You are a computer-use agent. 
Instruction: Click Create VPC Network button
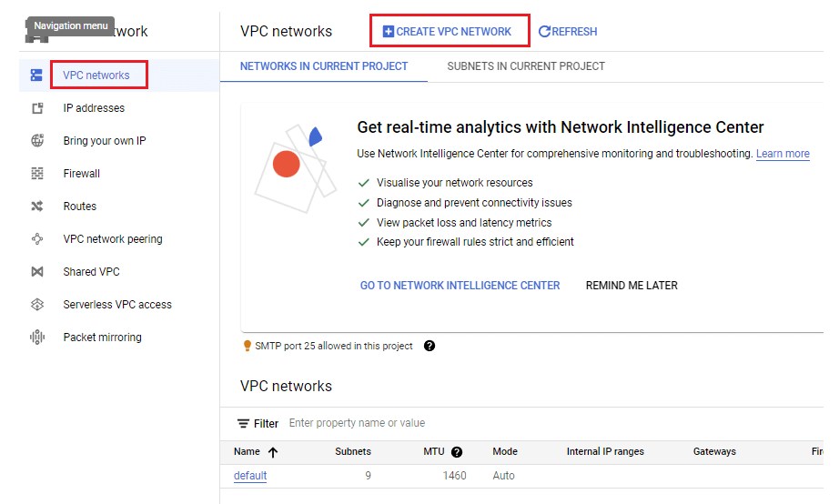click(x=448, y=32)
